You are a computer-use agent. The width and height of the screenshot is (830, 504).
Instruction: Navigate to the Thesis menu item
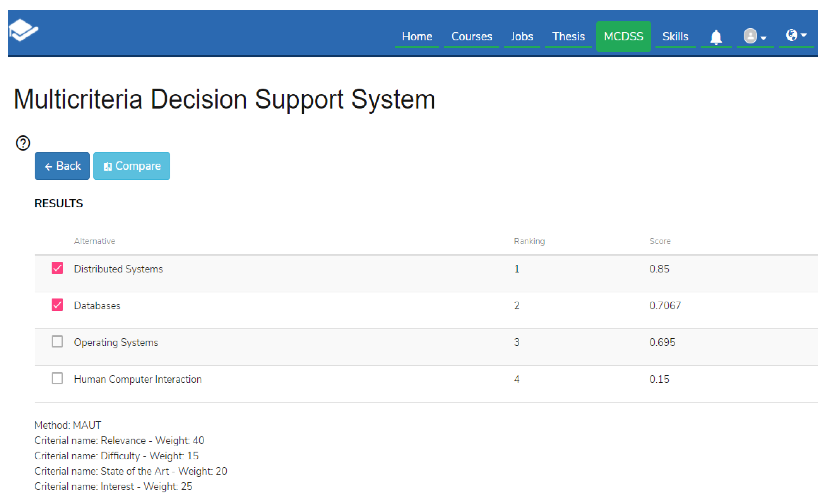[568, 36]
